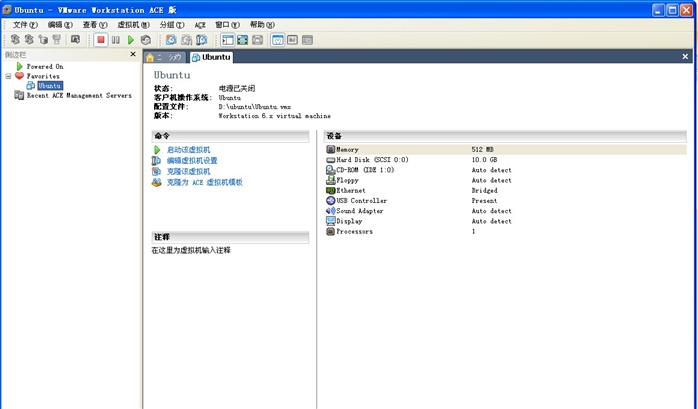Select the Ubuntu tab
The width and height of the screenshot is (698, 409).
211,57
